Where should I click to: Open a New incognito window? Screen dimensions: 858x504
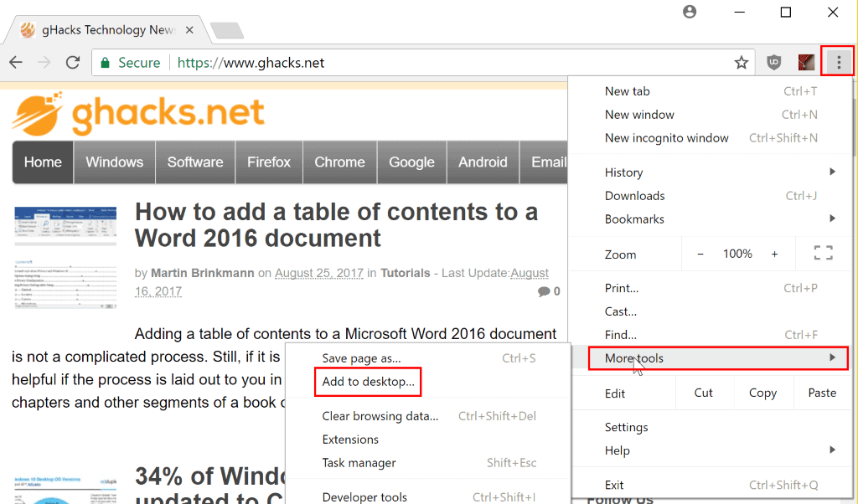(710, 138)
